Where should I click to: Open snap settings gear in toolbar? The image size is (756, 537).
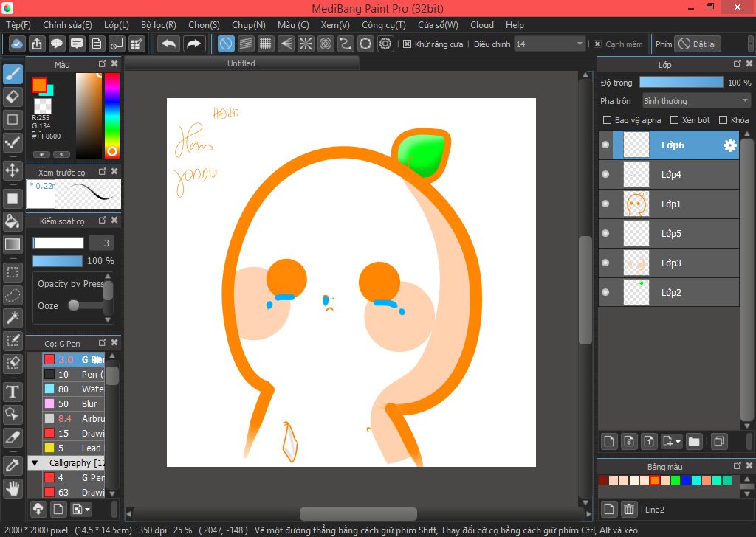pyautogui.click(x=385, y=44)
